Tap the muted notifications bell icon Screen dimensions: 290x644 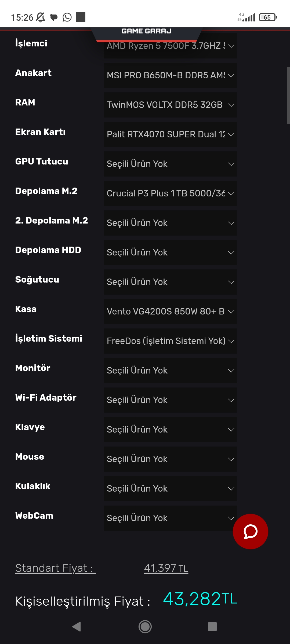(41, 17)
